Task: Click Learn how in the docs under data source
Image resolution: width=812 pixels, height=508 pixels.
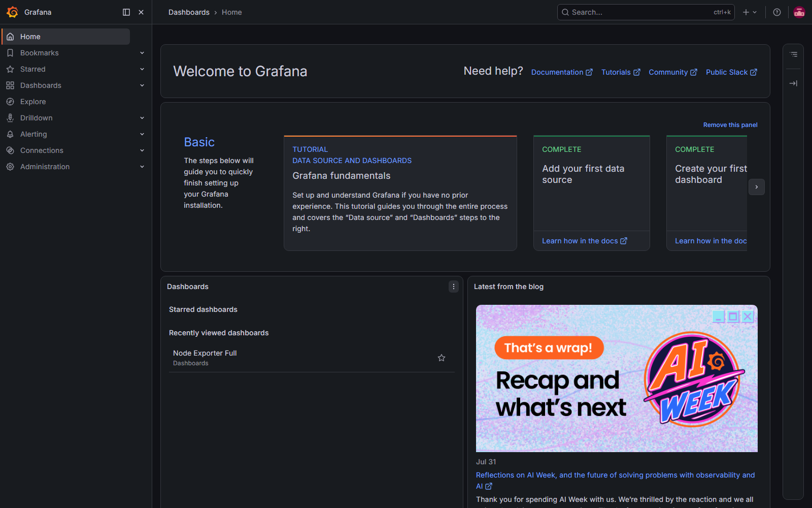Action: [585, 241]
